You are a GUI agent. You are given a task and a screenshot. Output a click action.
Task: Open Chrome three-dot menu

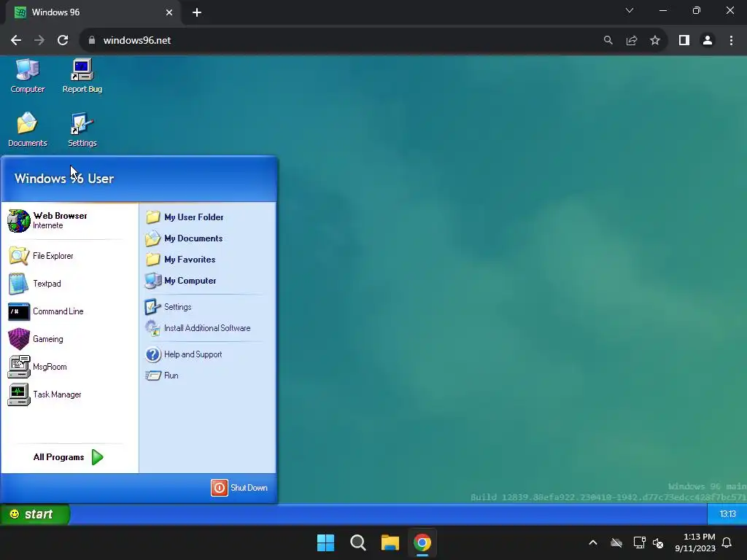point(731,41)
